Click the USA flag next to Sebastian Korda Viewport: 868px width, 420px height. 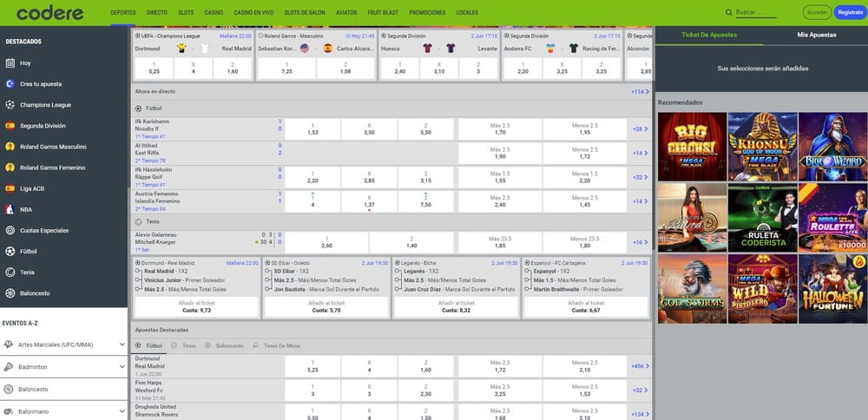305,49
